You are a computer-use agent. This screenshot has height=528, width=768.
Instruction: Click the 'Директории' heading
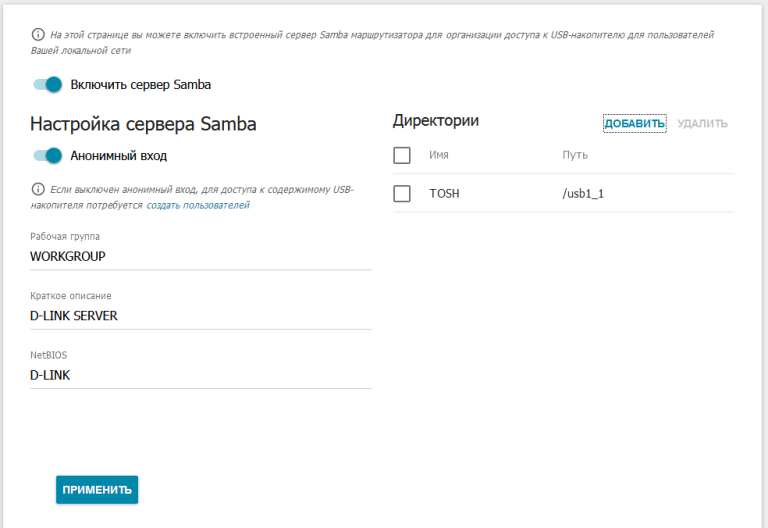(436, 120)
